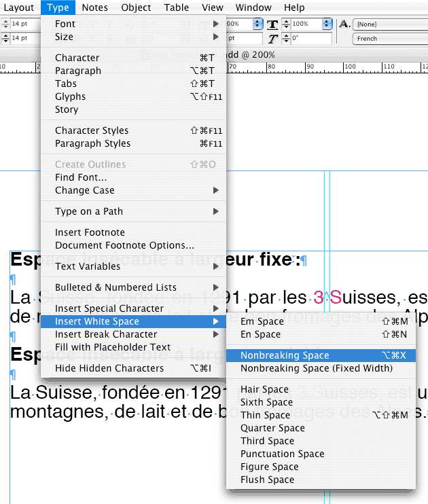The width and height of the screenshot is (428, 504).
Task: Open Paragraph Styles panel
Action: (x=133, y=143)
